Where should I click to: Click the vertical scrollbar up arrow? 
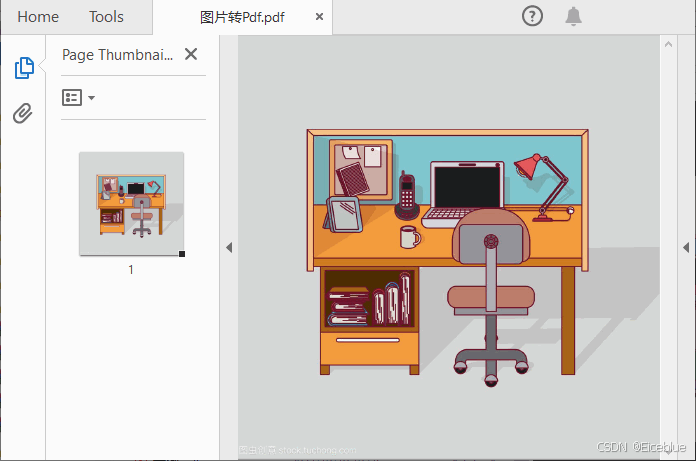click(667, 45)
